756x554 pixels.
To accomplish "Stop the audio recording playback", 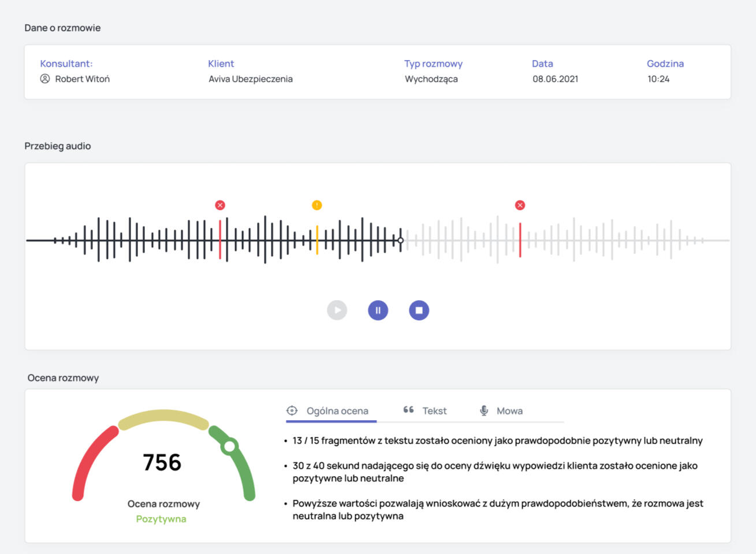I will [419, 310].
